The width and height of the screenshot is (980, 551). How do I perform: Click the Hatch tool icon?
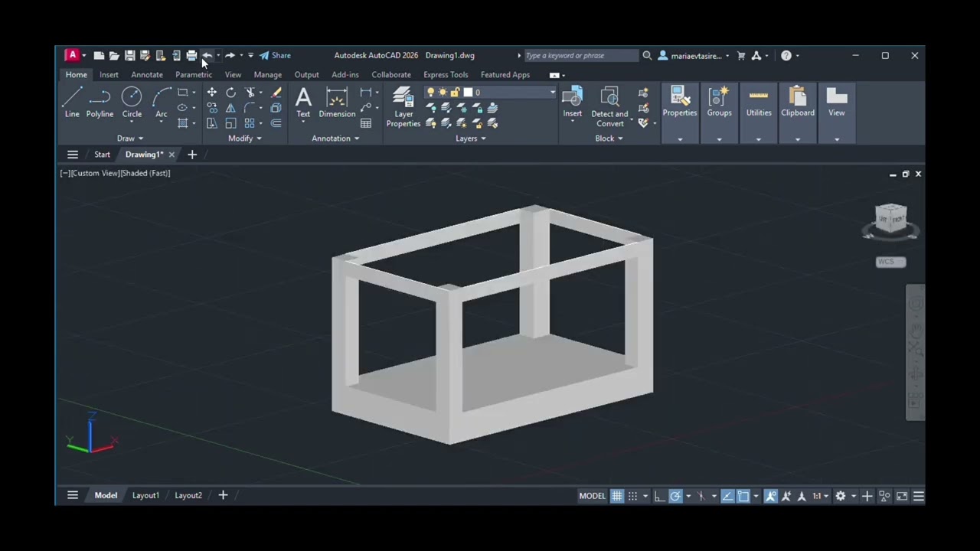(182, 123)
